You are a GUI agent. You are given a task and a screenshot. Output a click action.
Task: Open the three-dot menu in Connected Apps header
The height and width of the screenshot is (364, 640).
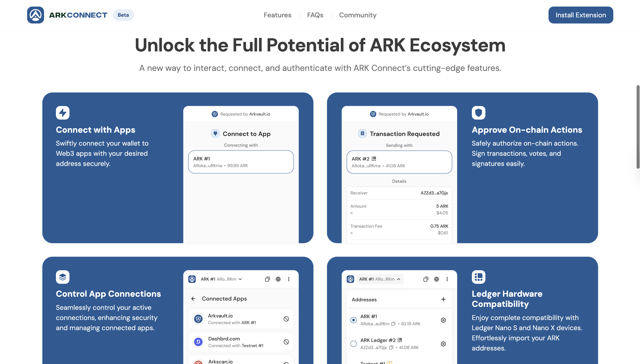[289, 279]
